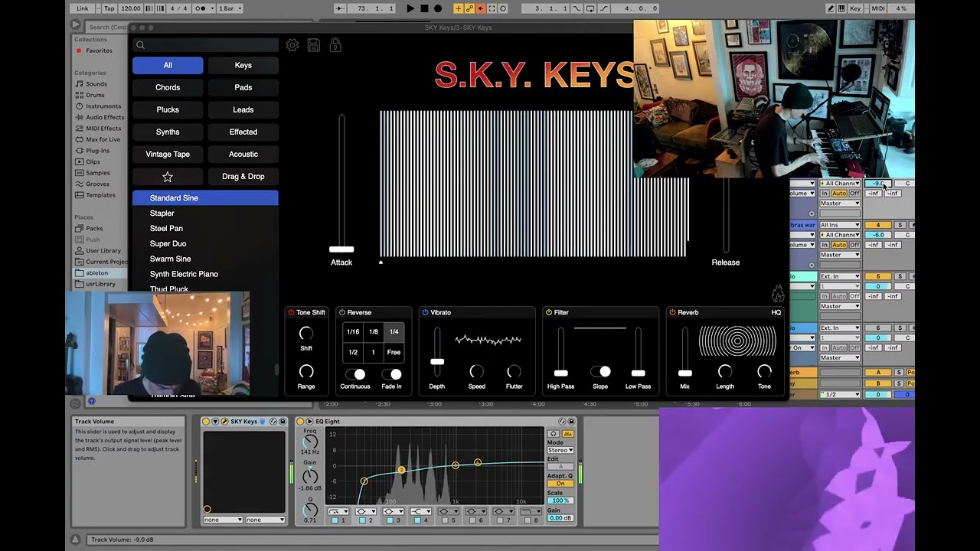Click the Vibrato Depth slider

pyautogui.click(x=437, y=352)
